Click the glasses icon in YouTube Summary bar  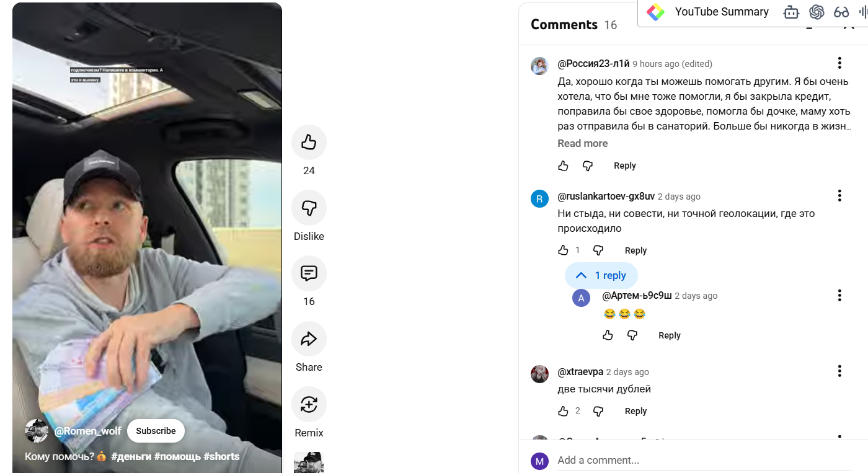click(841, 12)
